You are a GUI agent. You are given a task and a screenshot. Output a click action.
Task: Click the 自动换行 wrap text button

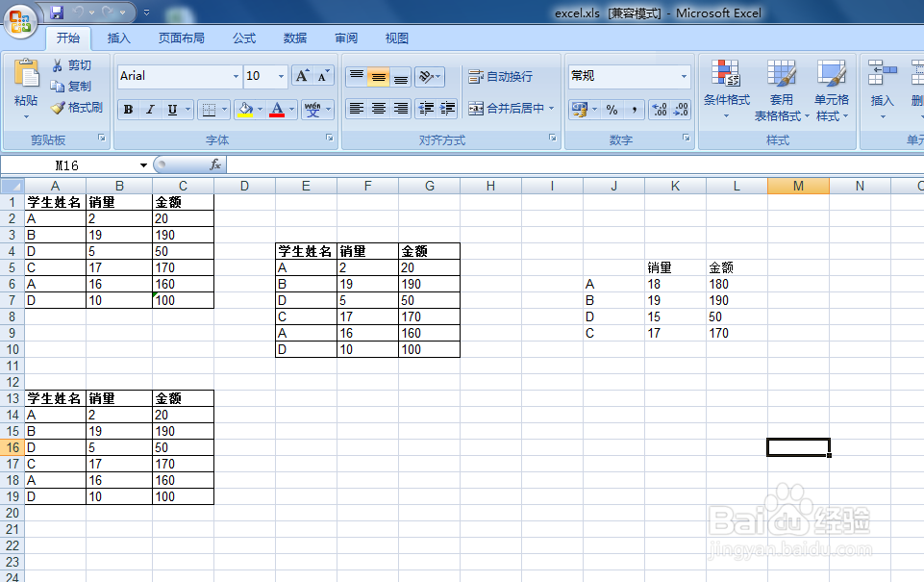click(500, 77)
